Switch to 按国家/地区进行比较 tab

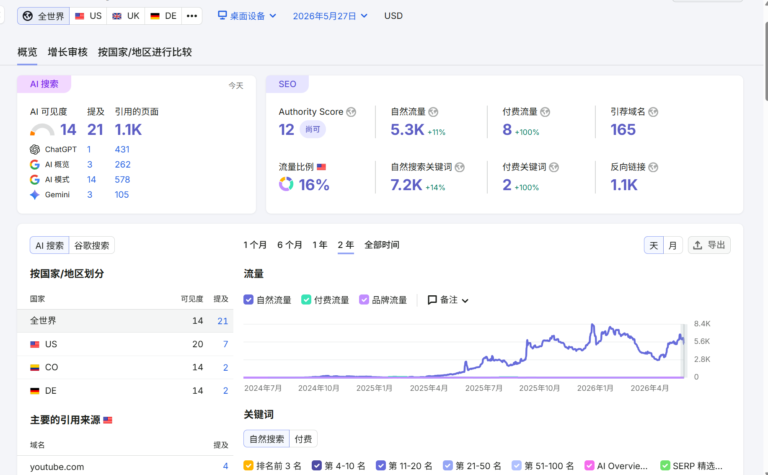(x=145, y=52)
